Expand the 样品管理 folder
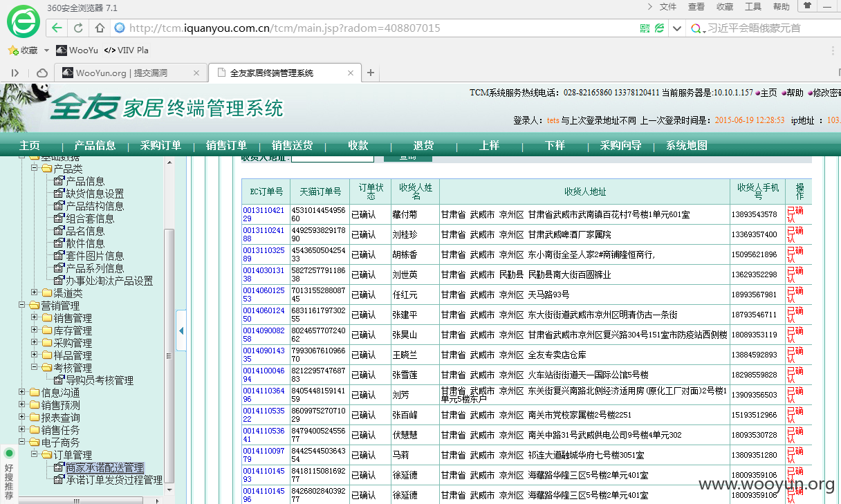Screen dimensions: 841x504 tap(35, 355)
